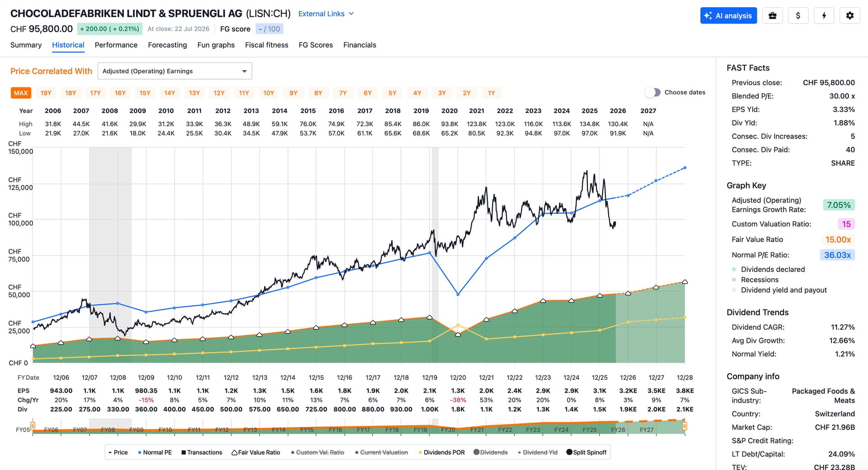Enable Custom Val. Ratio legend item
This screenshot has height=470, width=868.
[x=317, y=452]
